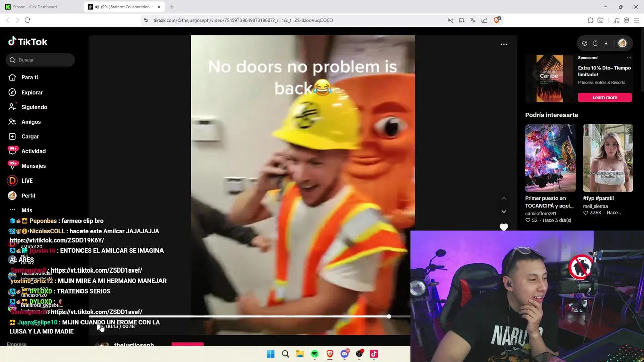Click the TikTok logo
The height and width of the screenshot is (362, 644).
pyautogui.click(x=28, y=42)
